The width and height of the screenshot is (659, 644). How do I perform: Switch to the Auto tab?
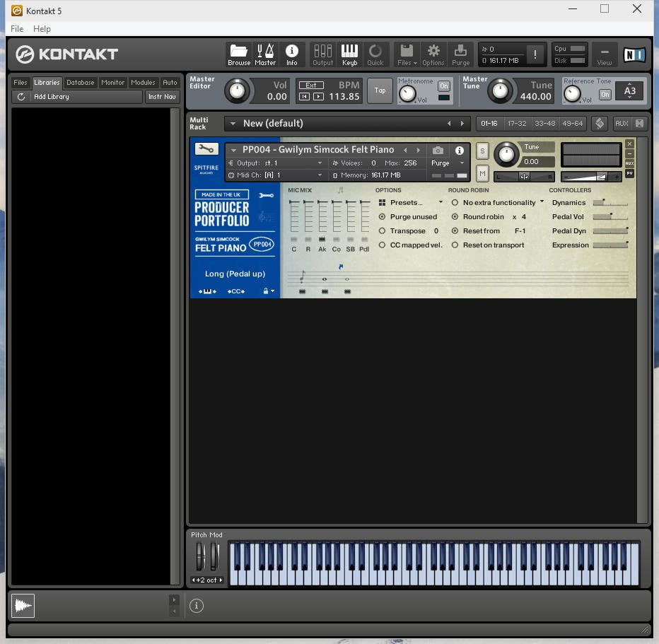[170, 82]
